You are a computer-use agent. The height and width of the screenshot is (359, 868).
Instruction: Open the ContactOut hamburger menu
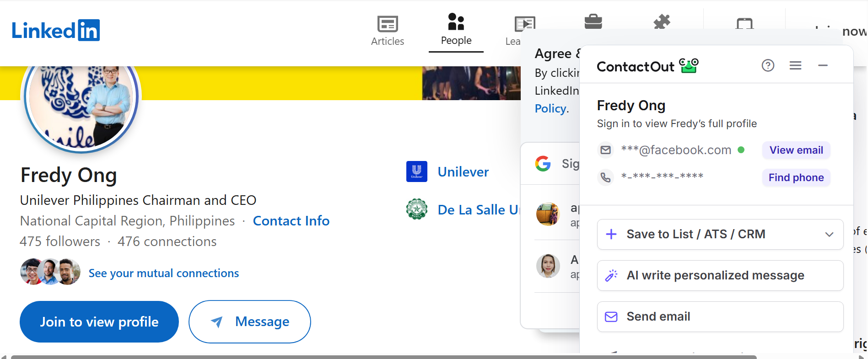point(795,65)
